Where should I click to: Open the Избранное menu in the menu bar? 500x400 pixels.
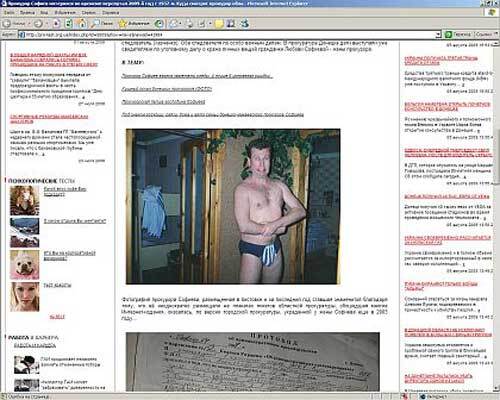[65, 13]
